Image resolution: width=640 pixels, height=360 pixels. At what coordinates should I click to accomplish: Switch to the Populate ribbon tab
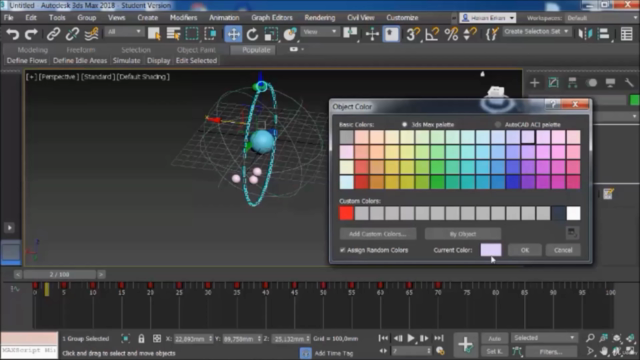click(256, 50)
